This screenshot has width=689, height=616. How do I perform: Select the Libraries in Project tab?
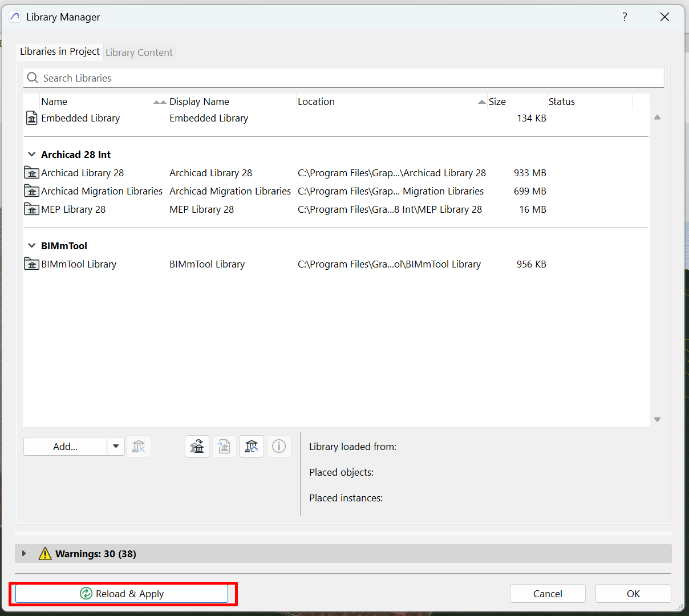pos(60,51)
